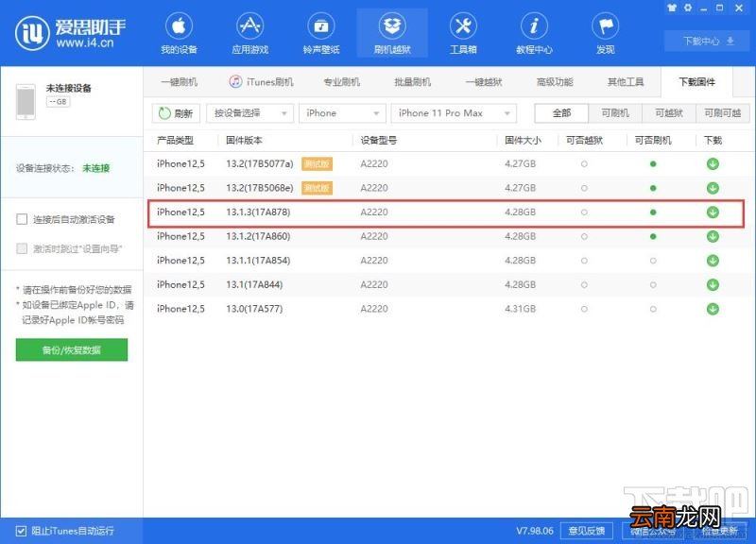Click the skin t-shirt icon in title bar
Image resolution: width=756 pixels, height=544 pixels.
click(x=672, y=8)
